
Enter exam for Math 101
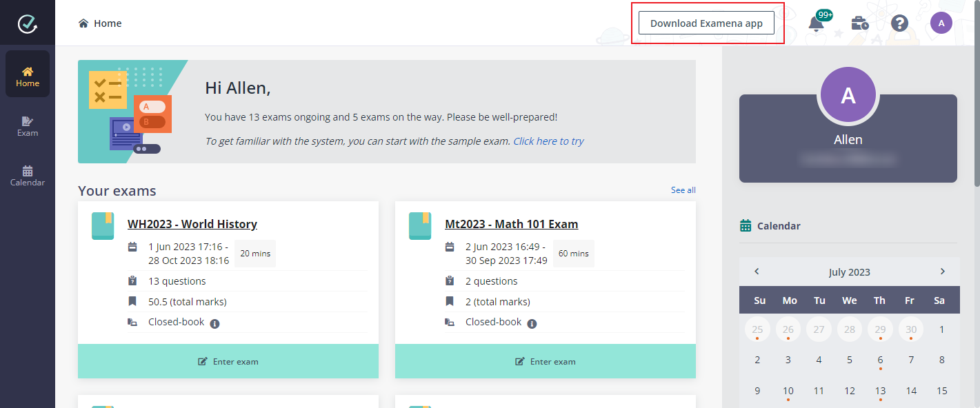pos(546,361)
